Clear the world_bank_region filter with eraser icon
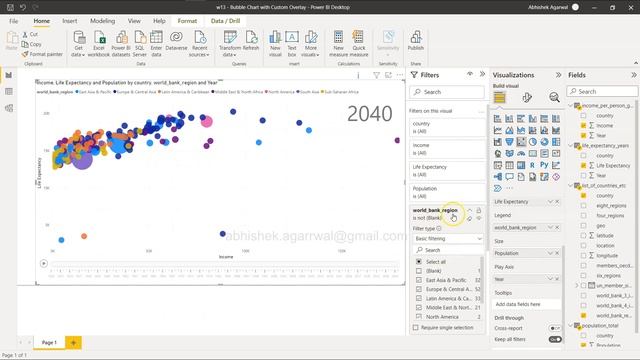Image resolution: width=640 pixels, height=360 pixels. click(470, 218)
